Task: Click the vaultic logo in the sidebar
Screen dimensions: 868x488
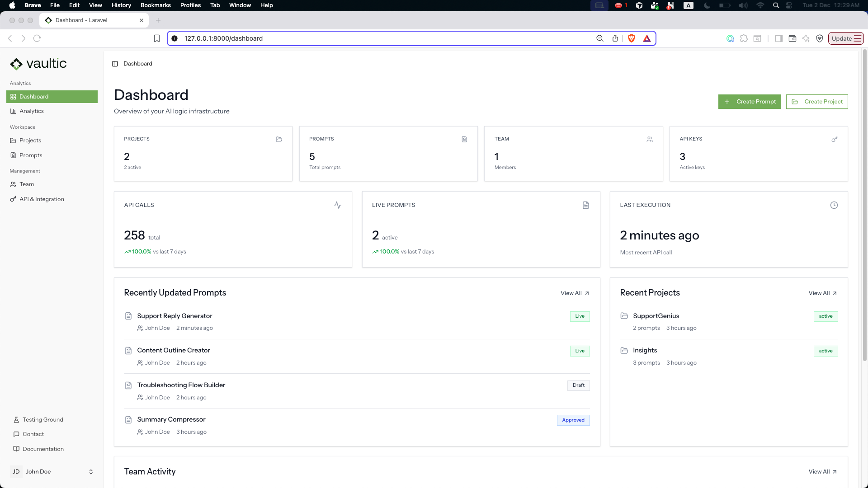Action: 38,64
